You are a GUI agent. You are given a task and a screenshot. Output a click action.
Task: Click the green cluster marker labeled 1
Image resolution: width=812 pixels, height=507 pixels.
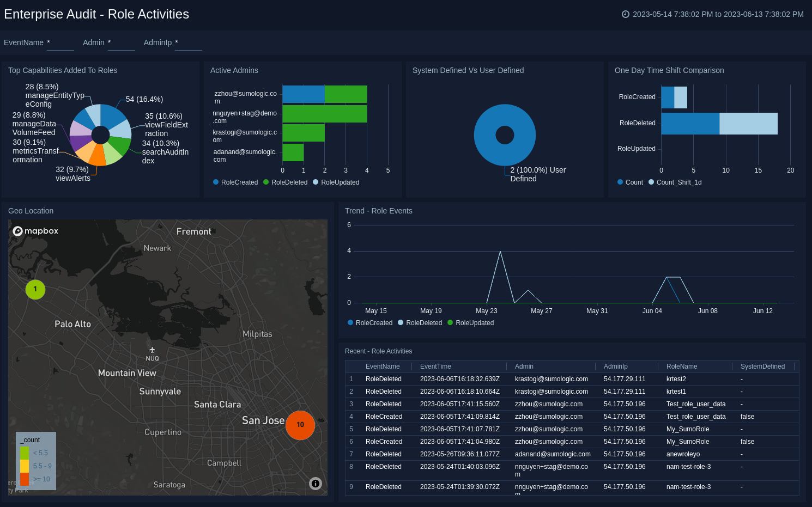point(35,289)
